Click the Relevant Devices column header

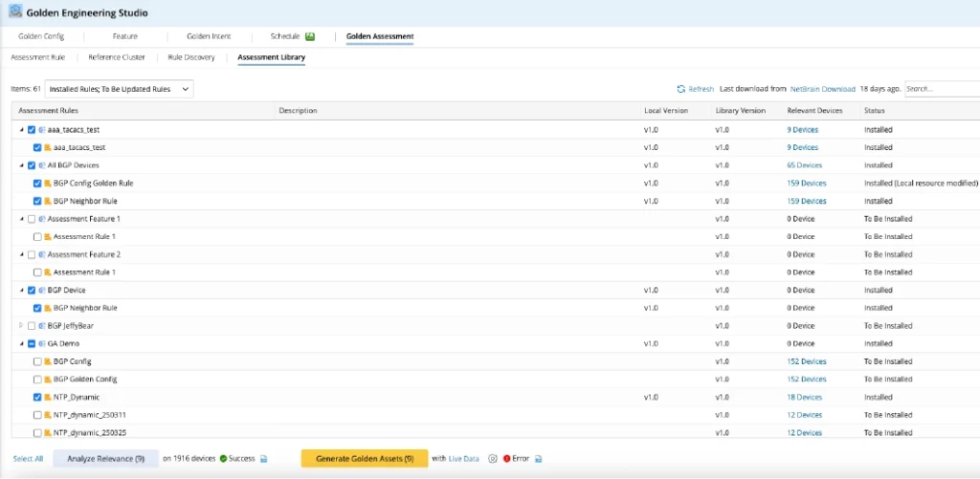point(814,111)
